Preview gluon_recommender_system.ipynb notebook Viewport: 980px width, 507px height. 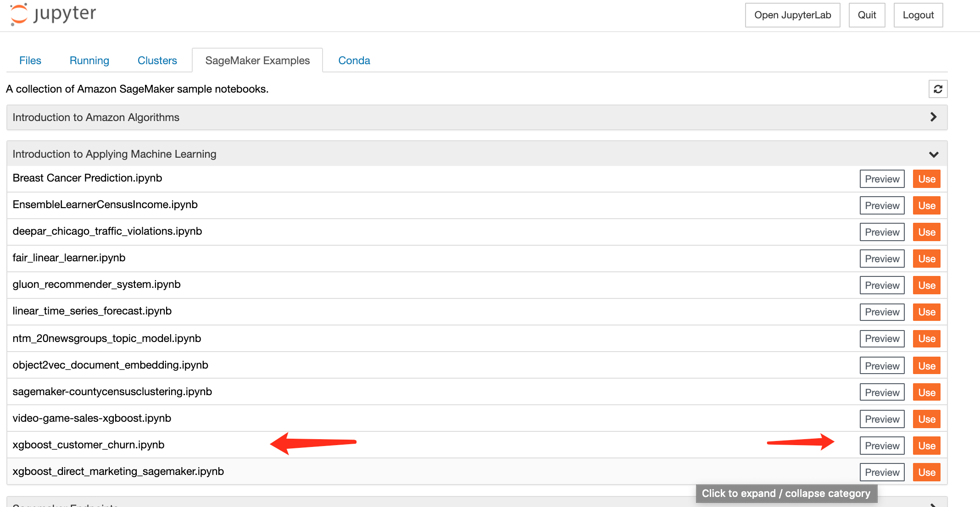(882, 285)
